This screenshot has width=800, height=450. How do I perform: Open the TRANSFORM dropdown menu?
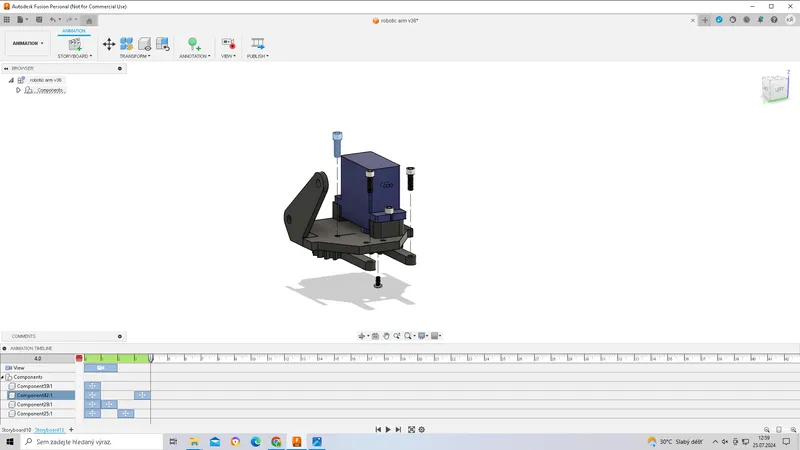click(135, 56)
